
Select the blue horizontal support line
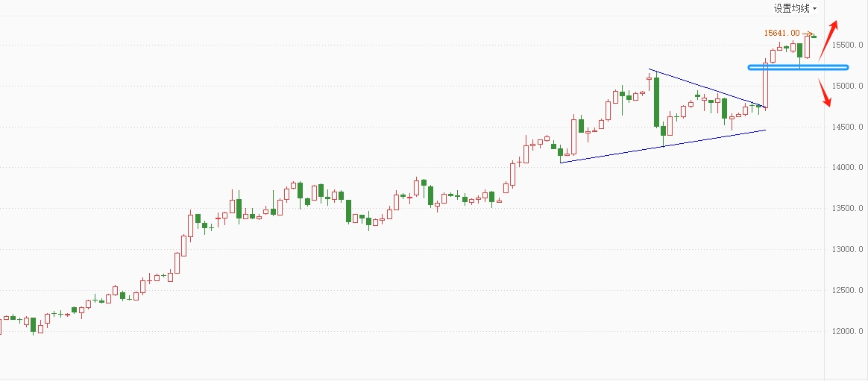click(x=798, y=67)
